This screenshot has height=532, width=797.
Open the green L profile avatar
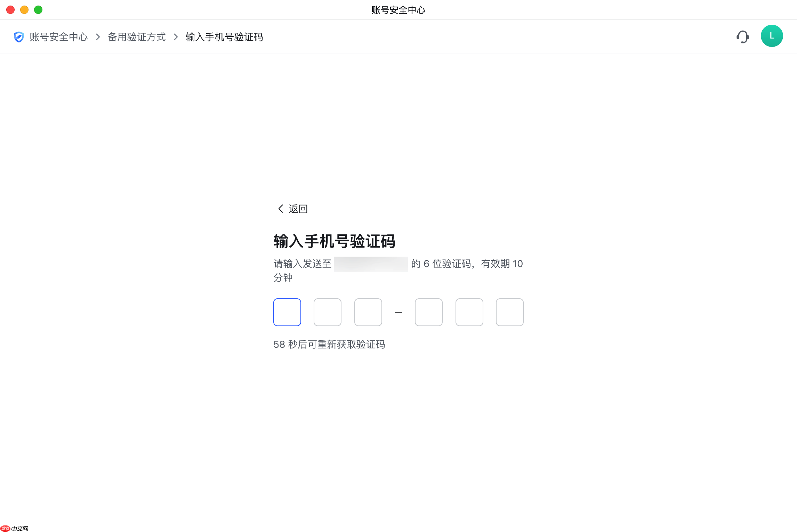(772, 36)
